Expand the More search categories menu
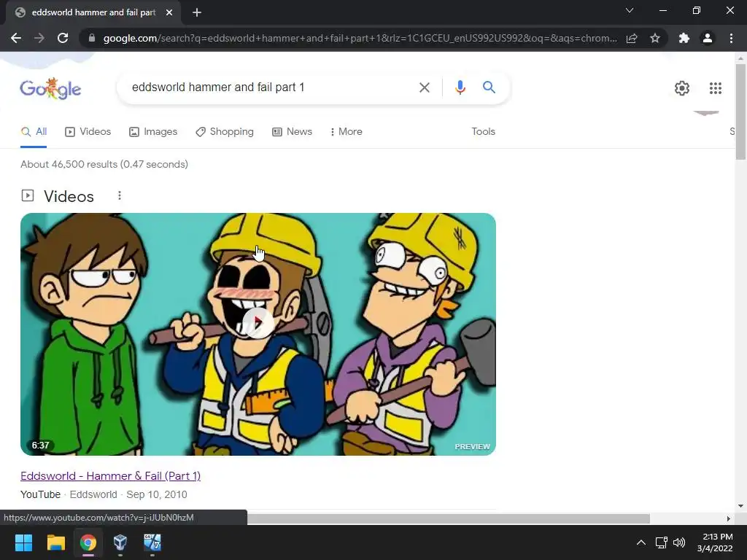 point(346,132)
